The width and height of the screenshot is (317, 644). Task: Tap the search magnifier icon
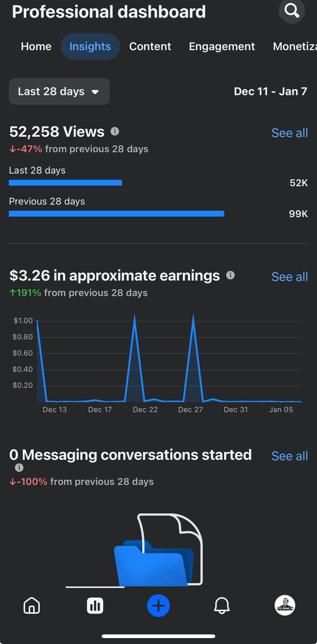(x=291, y=11)
